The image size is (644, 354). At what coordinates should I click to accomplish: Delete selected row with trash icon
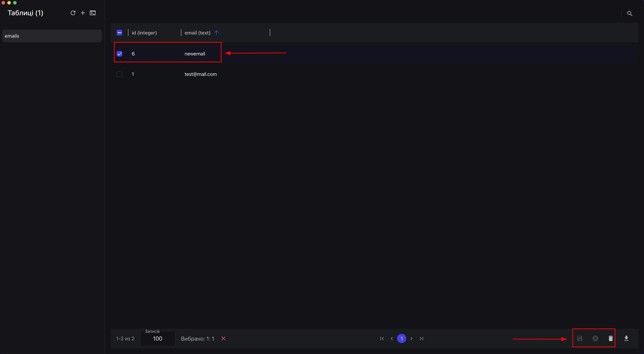(x=610, y=339)
